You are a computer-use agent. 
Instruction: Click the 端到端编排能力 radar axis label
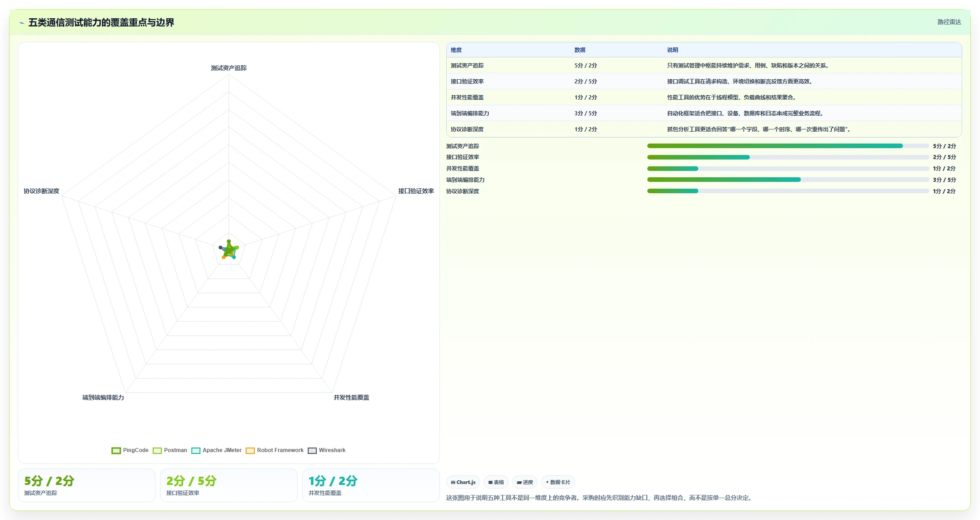[x=103, y=397]
